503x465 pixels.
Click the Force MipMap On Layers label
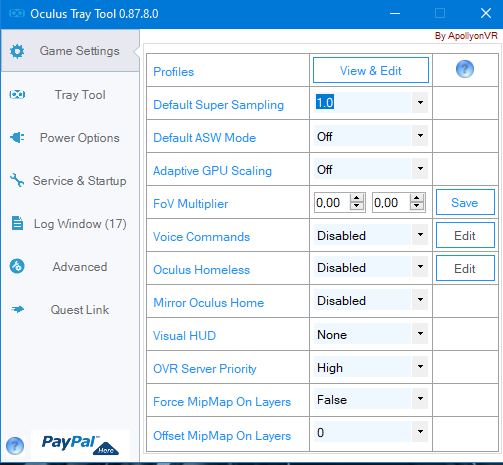(222, 402)
